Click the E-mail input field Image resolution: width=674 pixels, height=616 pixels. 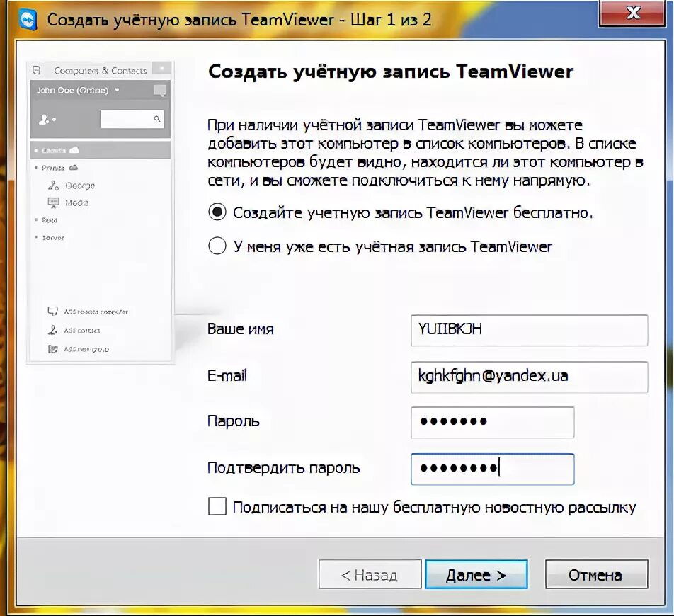pos(529,377)
